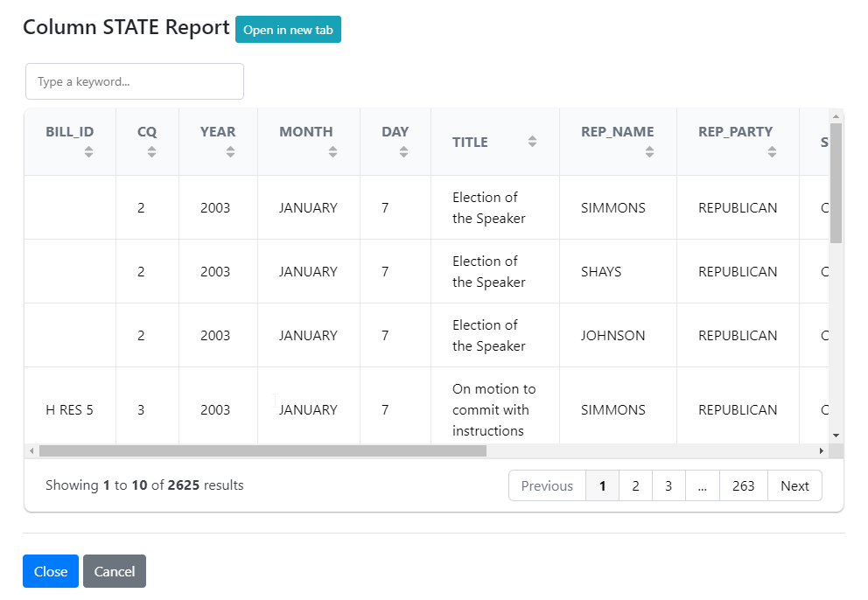Click the gray Cancel button
868x600 pixels.
pos(115,571)
